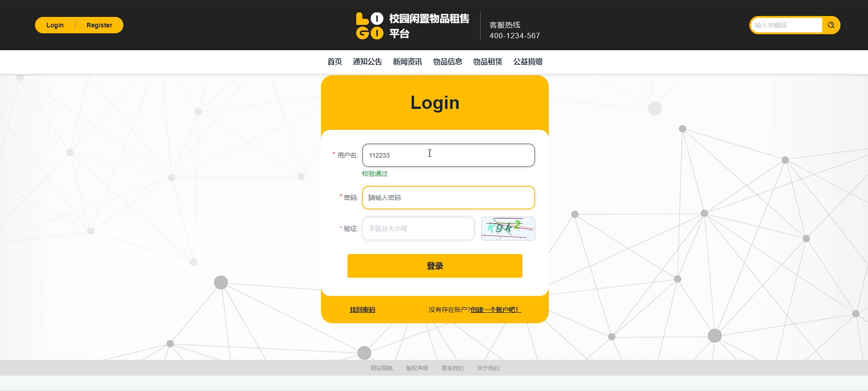
Task: Open the 首页 navigation item
Action: 334,62
